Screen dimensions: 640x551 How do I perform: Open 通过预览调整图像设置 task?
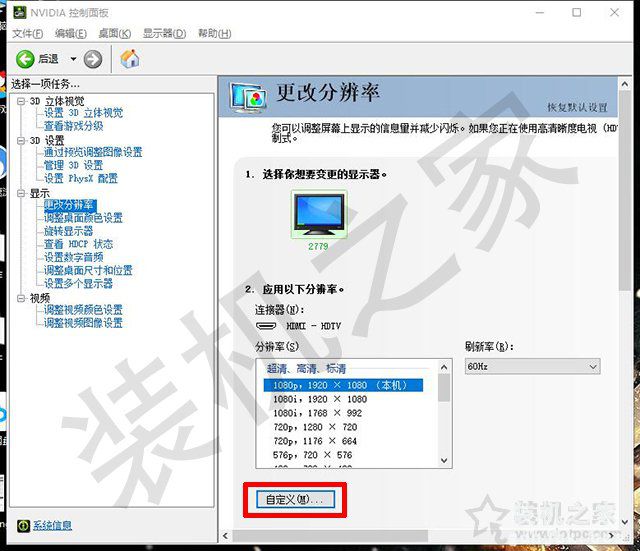click(93, 153)
